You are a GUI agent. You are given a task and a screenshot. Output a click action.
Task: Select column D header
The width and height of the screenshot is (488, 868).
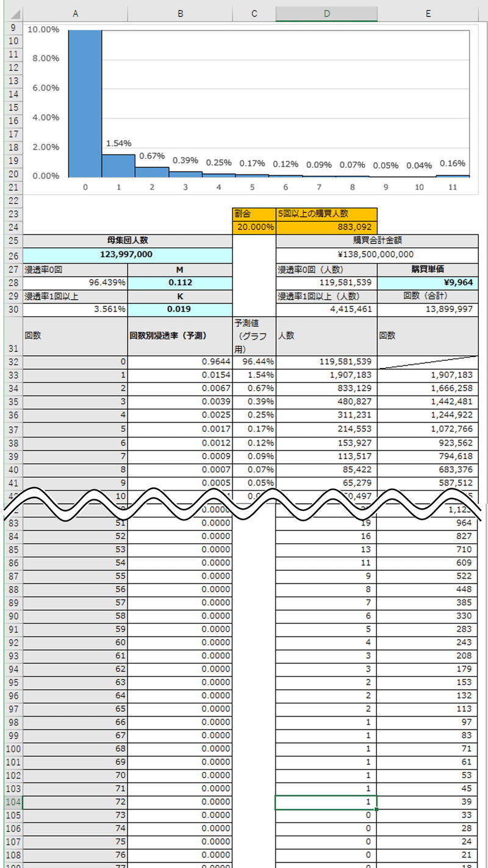[326, 13]
